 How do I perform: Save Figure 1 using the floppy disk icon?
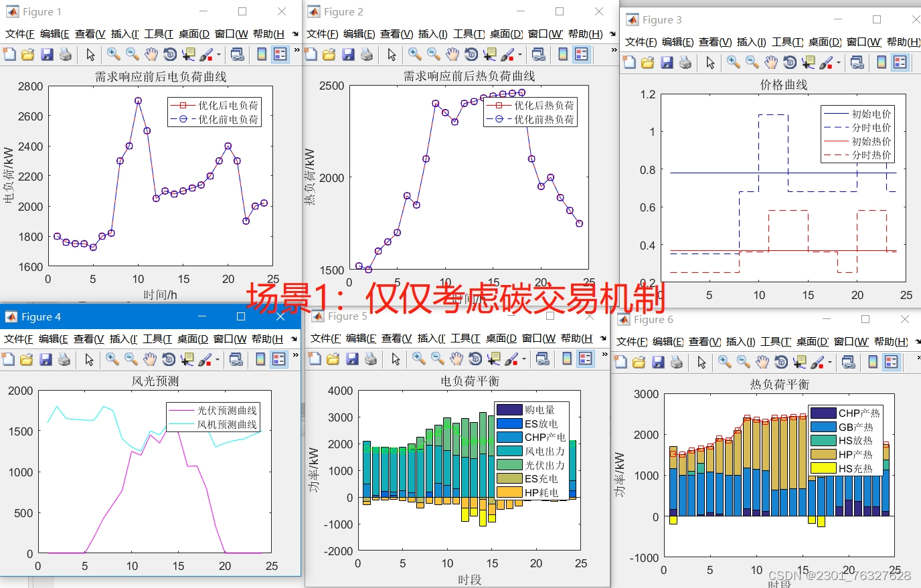click(x=46, y=54)
